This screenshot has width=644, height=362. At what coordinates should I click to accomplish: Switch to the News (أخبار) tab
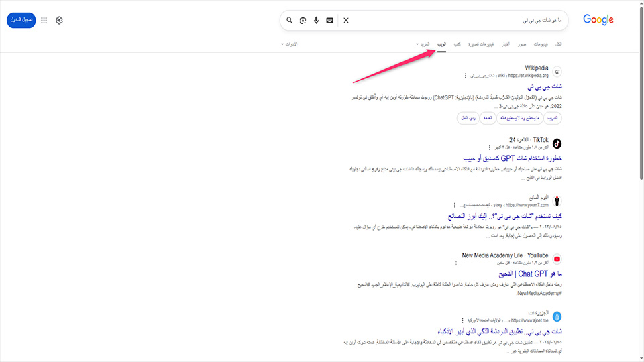[x=506, y=44]
